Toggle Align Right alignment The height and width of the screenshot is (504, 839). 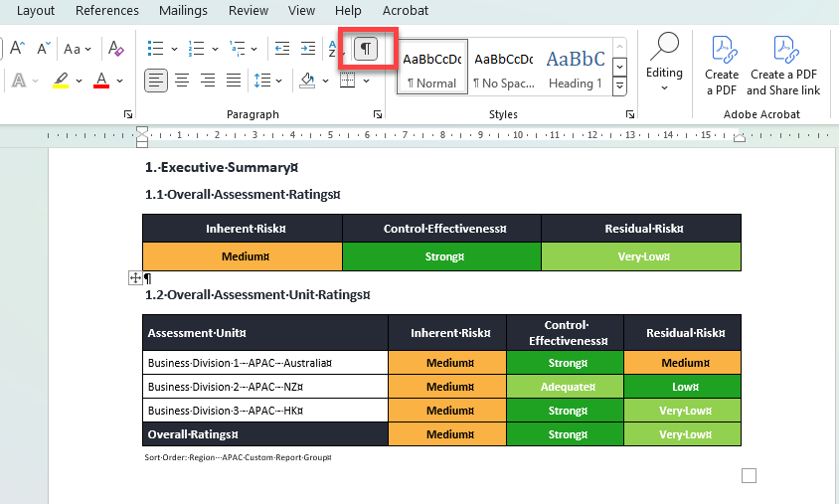(208, 81)
